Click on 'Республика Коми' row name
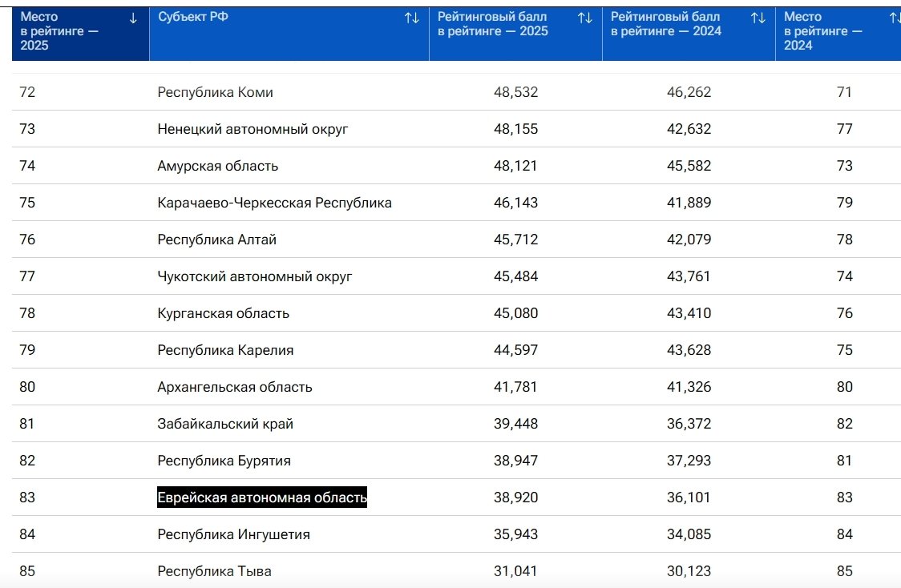The height and width of the screenshot is (588, 901). [215, 92]
